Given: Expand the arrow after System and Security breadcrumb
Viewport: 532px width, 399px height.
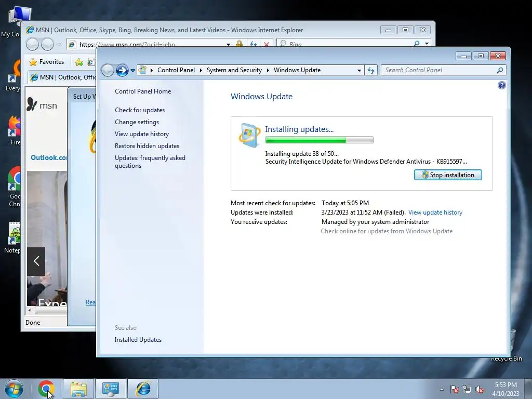Looking at the screenshot, I should (268, 70).
